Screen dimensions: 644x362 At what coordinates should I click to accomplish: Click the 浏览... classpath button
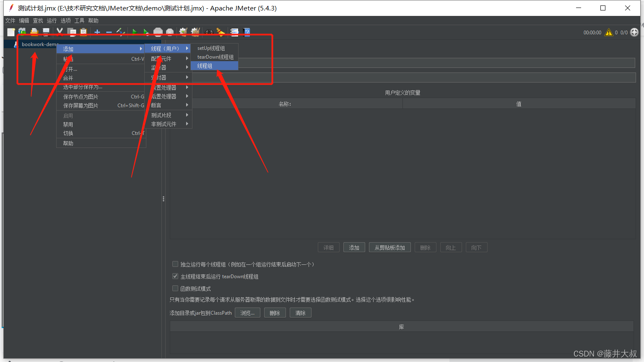[x=247, y=313]
